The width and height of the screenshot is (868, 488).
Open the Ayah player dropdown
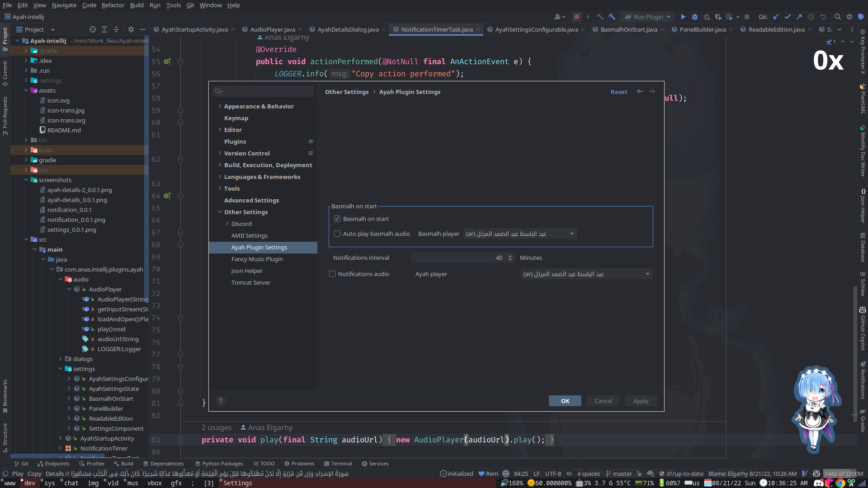coord(586,274)
